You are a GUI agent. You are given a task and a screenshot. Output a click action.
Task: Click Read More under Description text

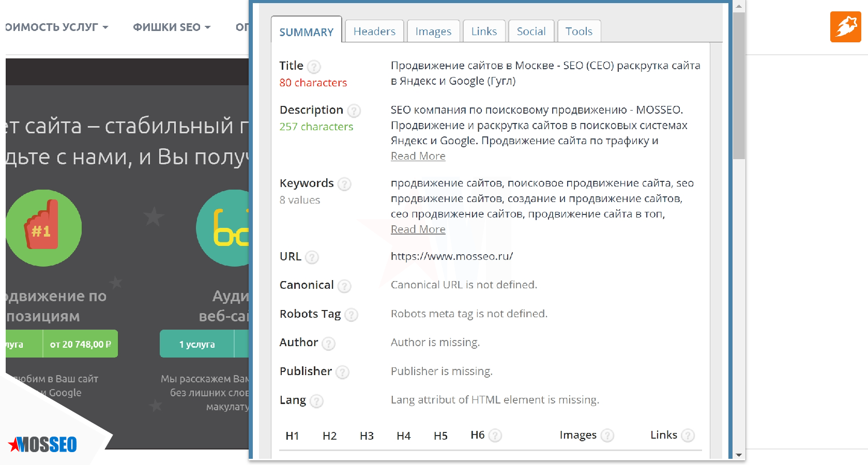pos(418,156)
